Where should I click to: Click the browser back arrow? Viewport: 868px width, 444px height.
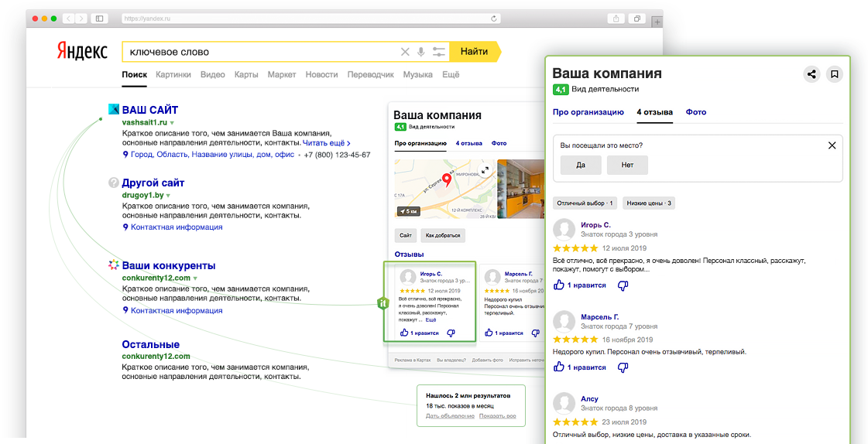[x=69, y=19]
